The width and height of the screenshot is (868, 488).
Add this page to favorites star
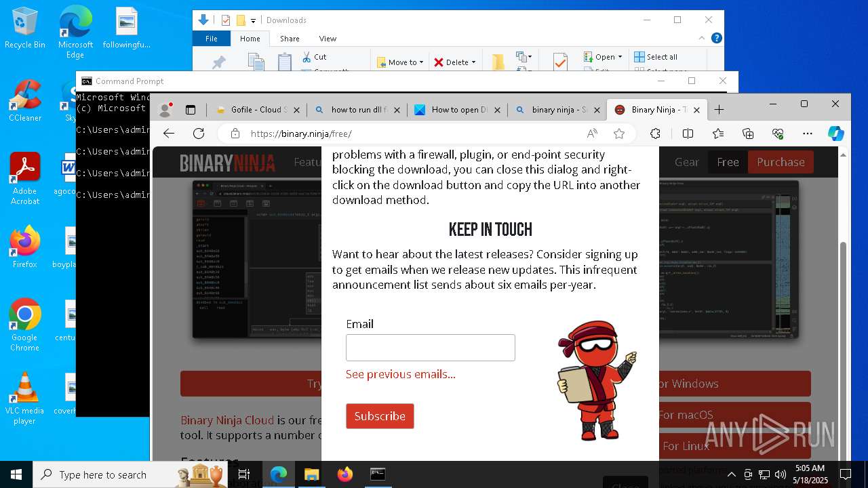click(618, 134)
